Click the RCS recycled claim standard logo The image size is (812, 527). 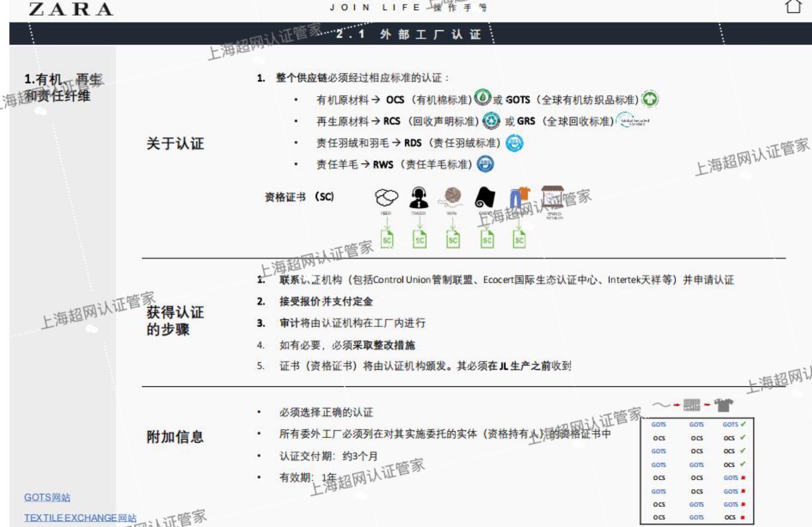(491, 121)
